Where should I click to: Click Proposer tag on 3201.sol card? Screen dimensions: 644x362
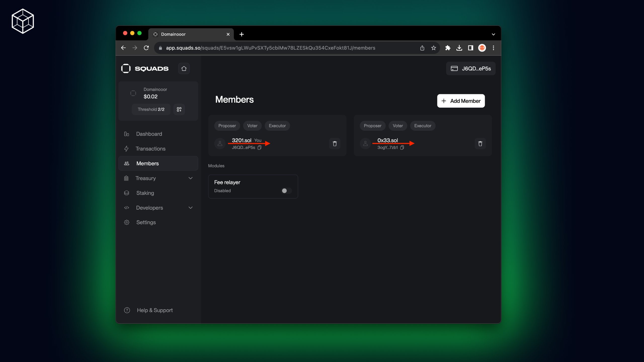click(x=227, y=126)
